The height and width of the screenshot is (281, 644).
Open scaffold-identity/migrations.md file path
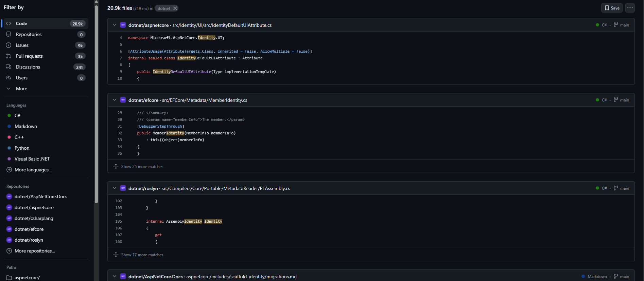point(241,277)
